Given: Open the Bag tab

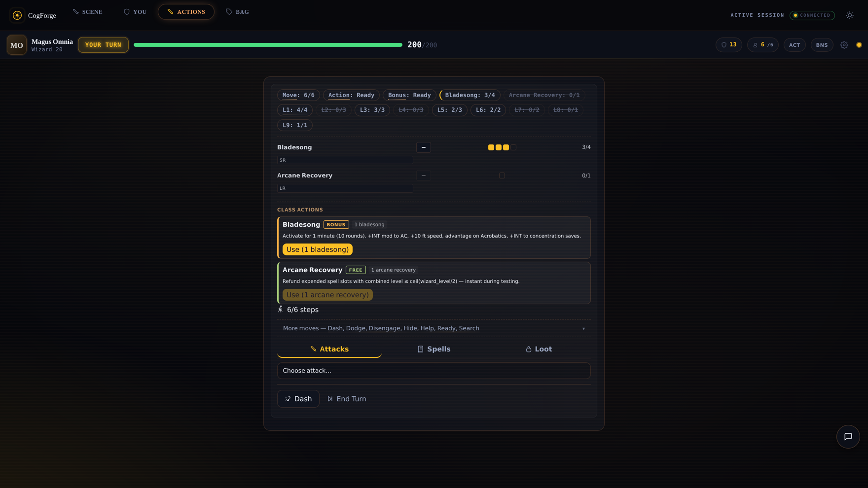Looking at the screenshot, I should tap(237, 12).
